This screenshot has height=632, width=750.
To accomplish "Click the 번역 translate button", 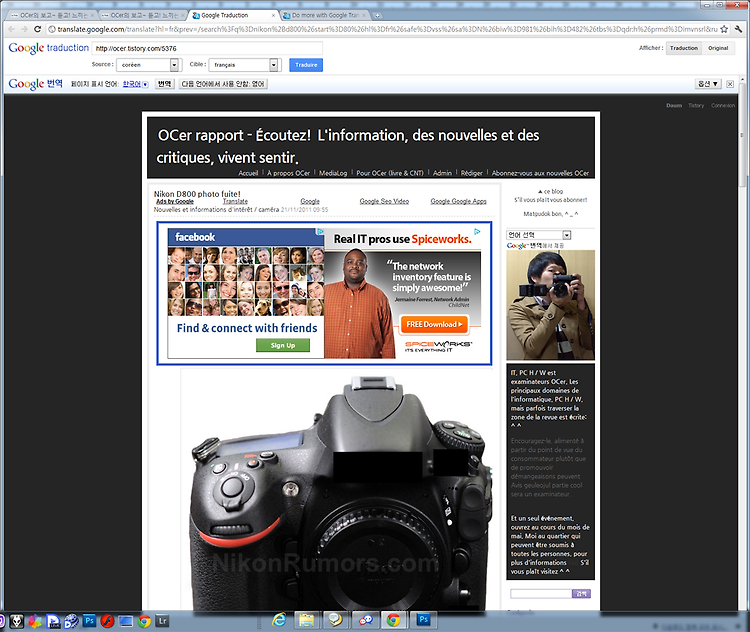I will (x=165, y=84).
